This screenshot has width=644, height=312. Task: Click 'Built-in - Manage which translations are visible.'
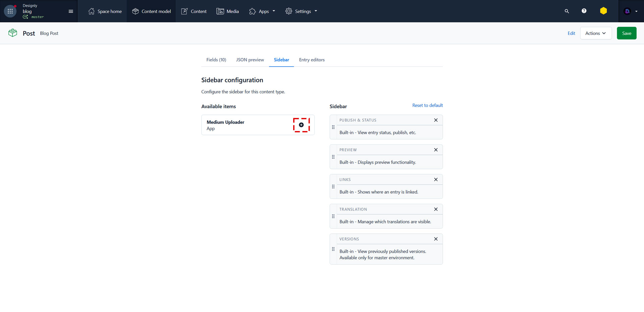pos(385,222)
